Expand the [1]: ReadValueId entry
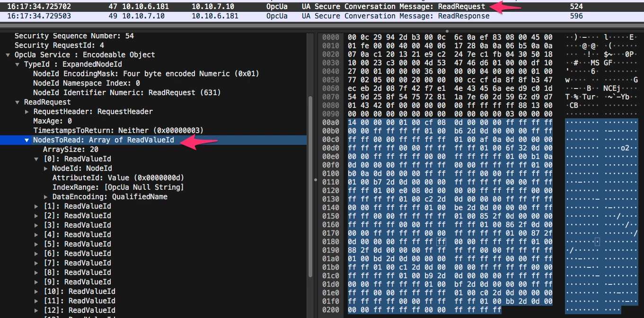This screenshot has width=644, height=318. pyautogui.click(x=37, y=206)
